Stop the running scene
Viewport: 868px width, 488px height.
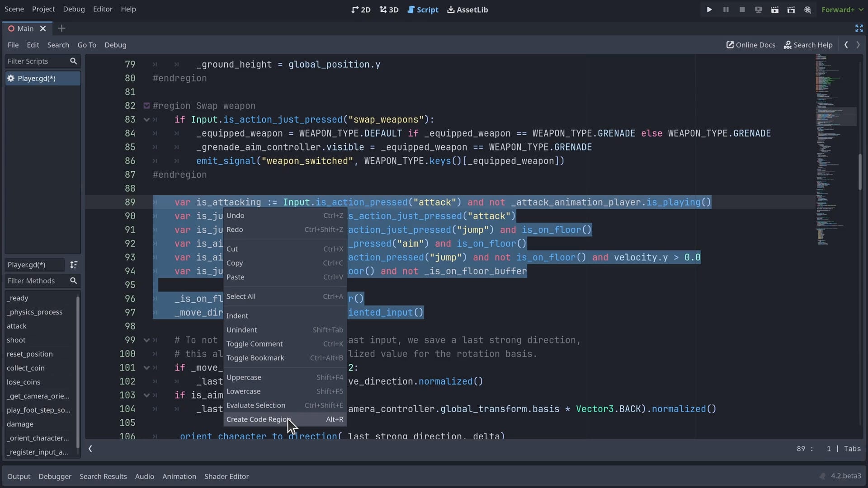pos(742,9)
